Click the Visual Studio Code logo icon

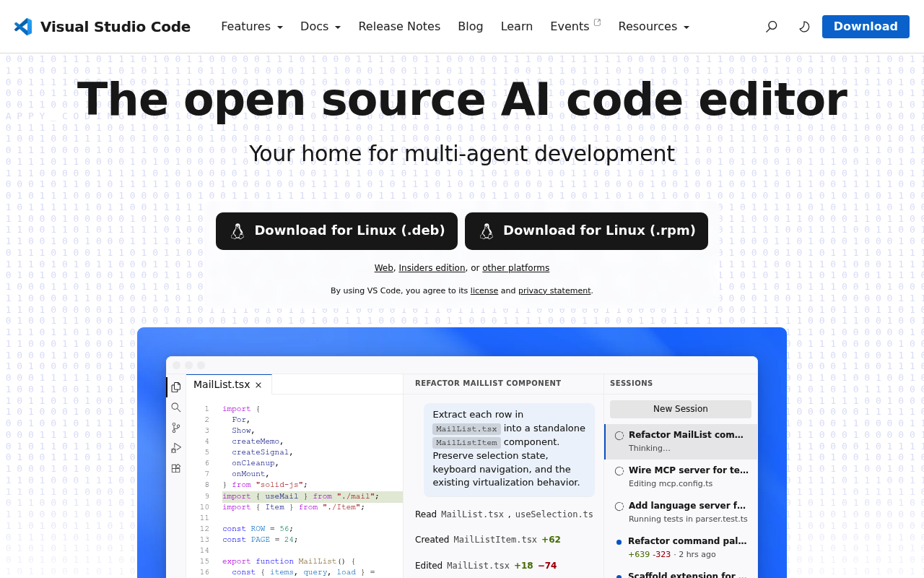[x=23, y=27]
